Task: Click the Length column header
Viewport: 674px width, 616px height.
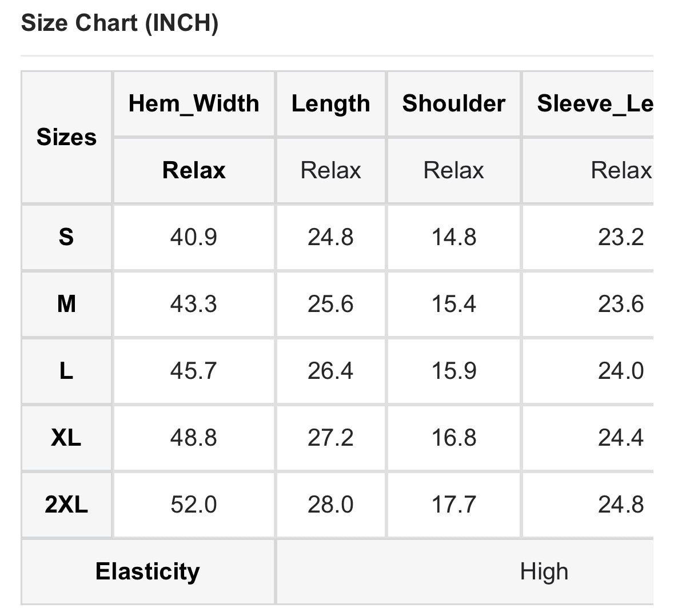Action: (x=330, y=104)
